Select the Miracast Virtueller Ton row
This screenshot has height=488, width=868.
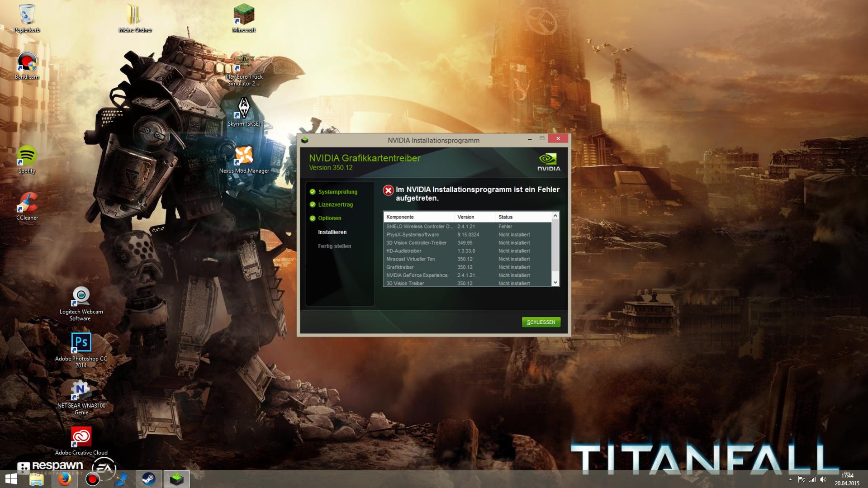tap(467, 259)
